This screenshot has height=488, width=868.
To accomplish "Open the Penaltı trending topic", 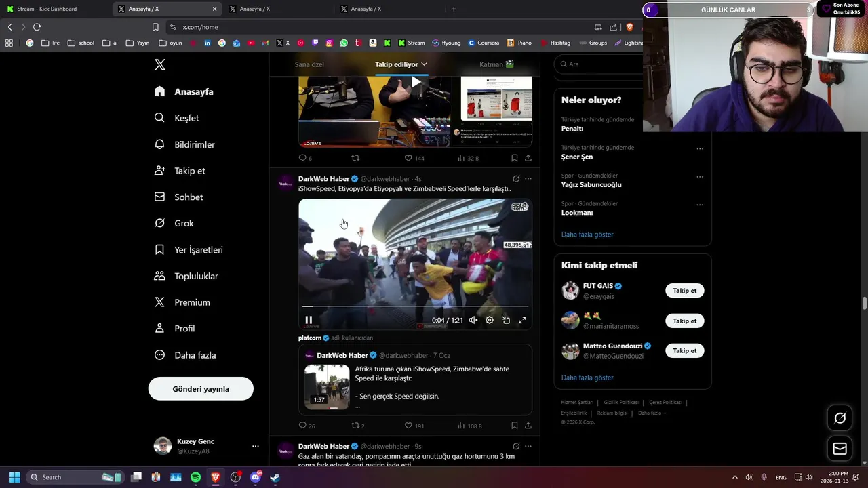I will click(x=572, y=129).
